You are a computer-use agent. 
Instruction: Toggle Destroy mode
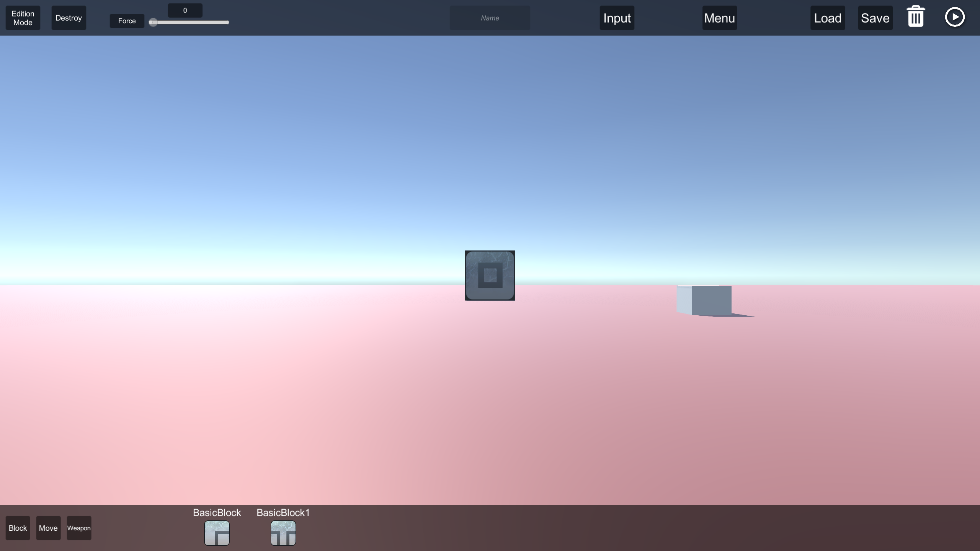coord(69,18)
